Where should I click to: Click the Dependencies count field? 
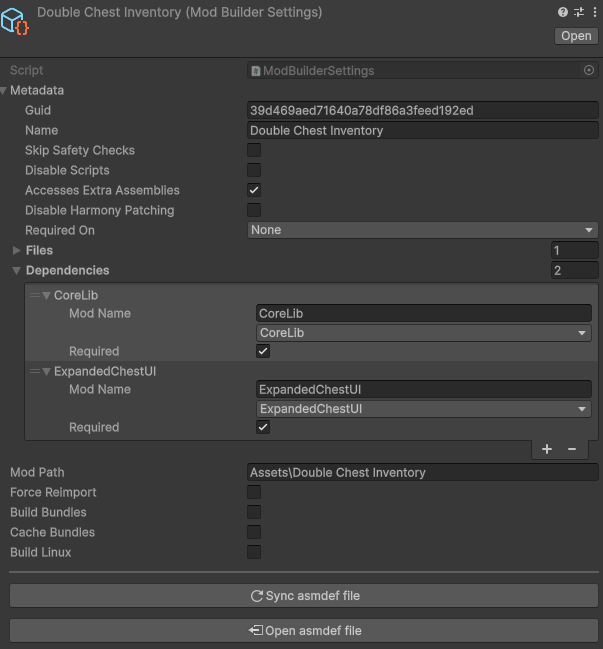coord(574,270)
